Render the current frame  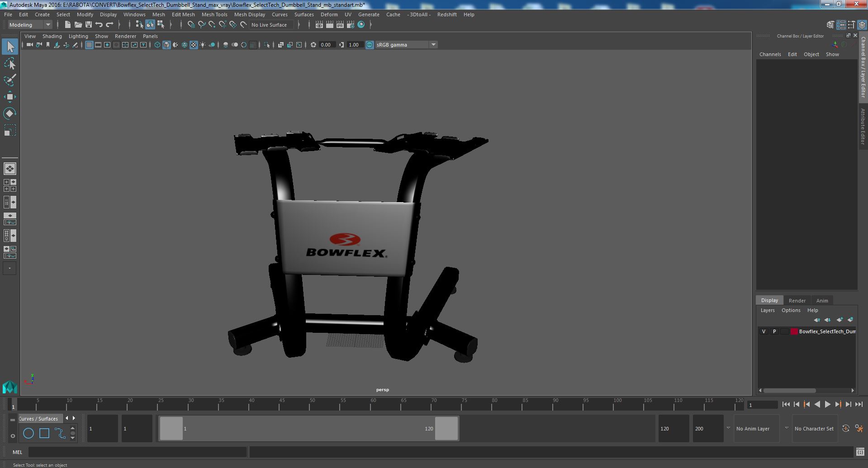329,25
